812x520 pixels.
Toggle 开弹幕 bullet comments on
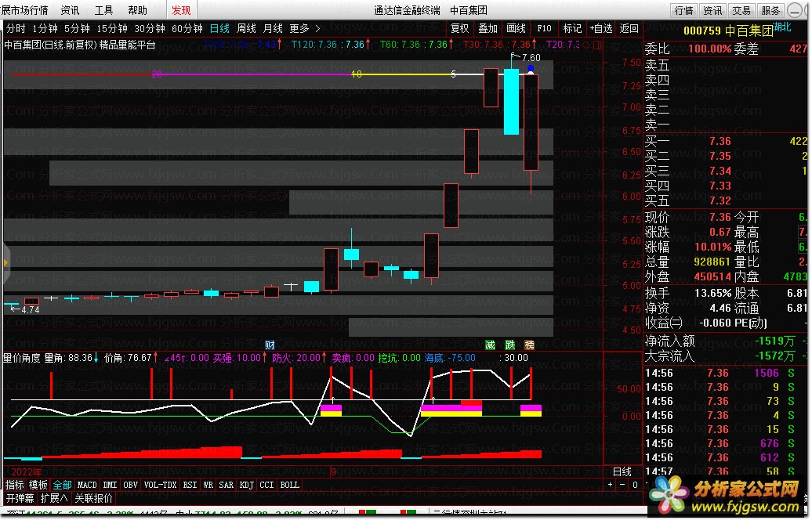[x=20, y=498]
